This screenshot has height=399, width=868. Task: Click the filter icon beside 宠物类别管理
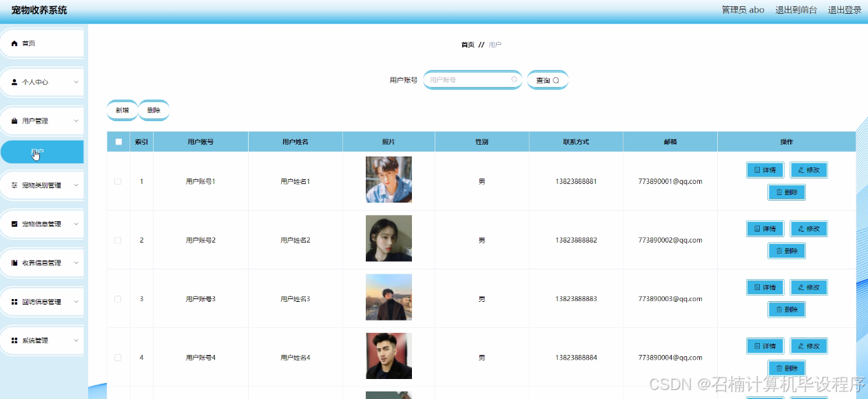[x=14, y=185]
